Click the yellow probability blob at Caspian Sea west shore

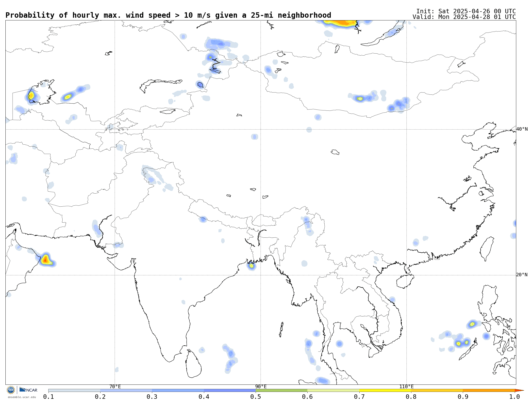coord(31,95)
